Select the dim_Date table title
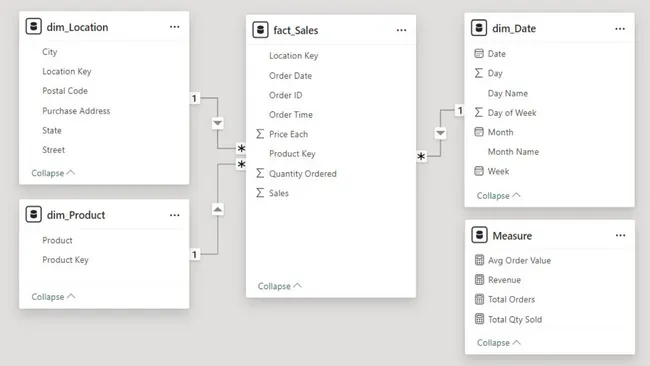650x366 pixels. (x=514, y=29)
